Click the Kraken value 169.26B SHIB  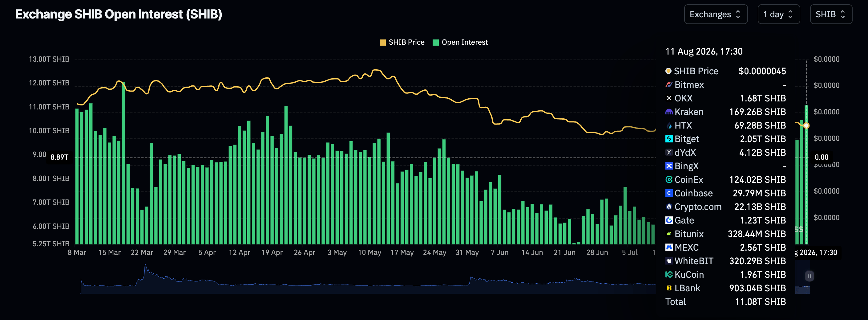(757, 112)
